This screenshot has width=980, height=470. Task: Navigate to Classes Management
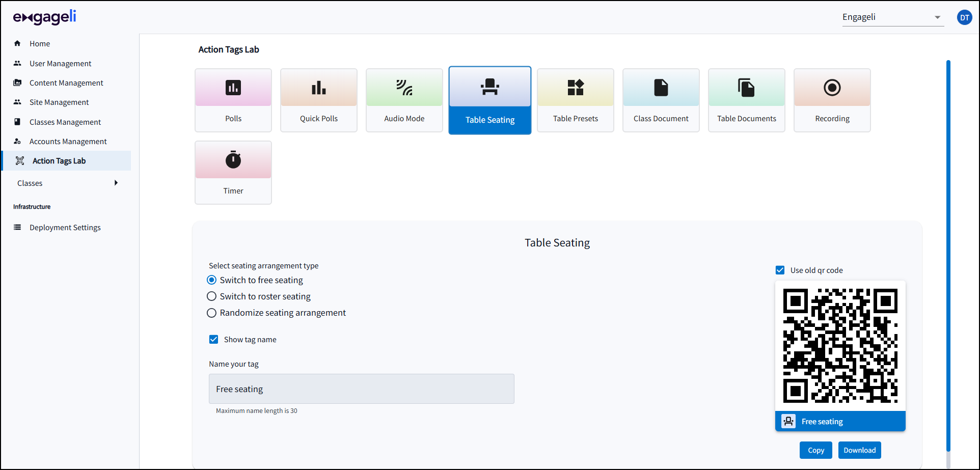tap(65, 122)
